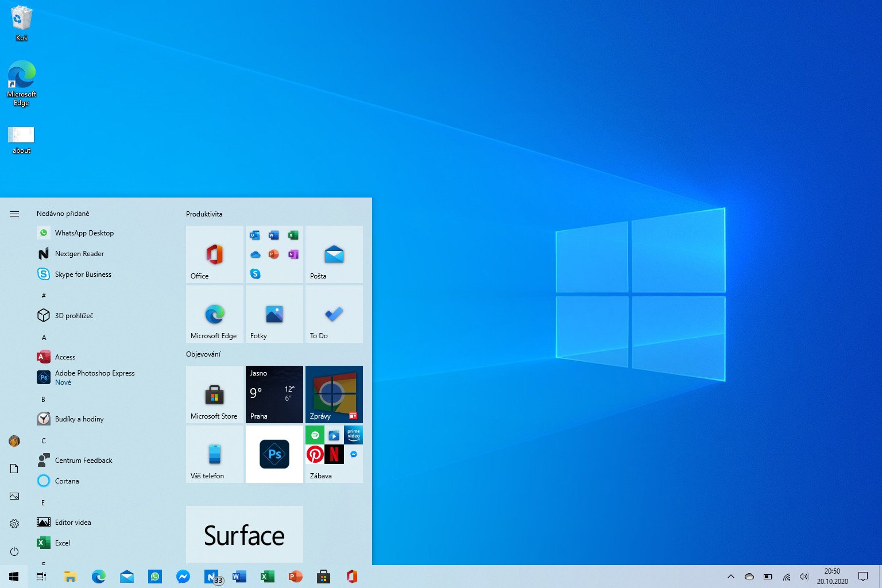
Task: Open the user account picture in Start
Action: click(14, 441)
